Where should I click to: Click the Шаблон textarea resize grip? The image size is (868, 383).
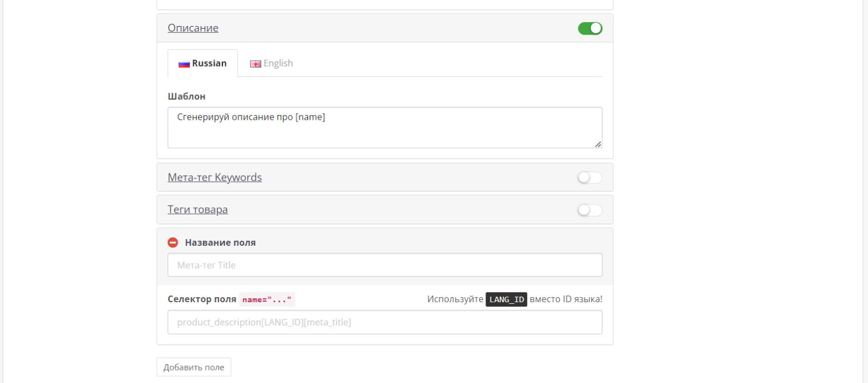598,144
